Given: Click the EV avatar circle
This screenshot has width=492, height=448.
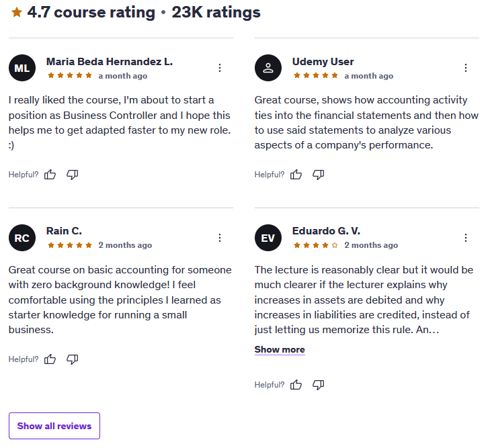Looking at the screenshot, I should 268,238.
